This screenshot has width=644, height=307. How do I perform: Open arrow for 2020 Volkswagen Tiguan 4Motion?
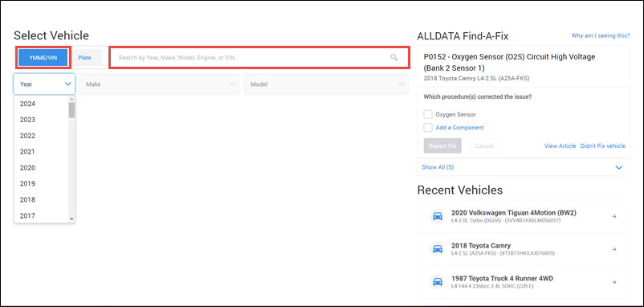[614, 216]
